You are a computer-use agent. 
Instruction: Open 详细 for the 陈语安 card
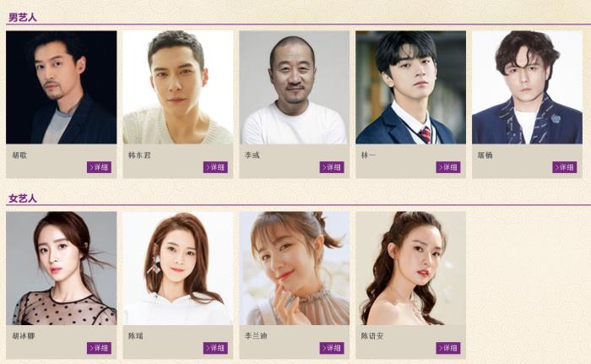click(x=448, y=348)
